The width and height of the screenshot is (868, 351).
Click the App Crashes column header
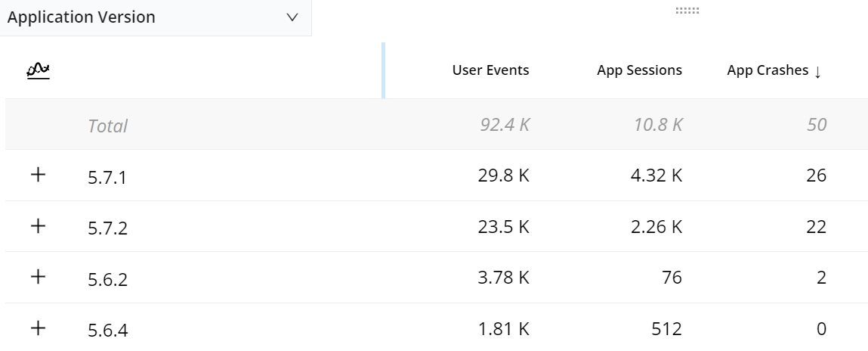tap(767, 70)
